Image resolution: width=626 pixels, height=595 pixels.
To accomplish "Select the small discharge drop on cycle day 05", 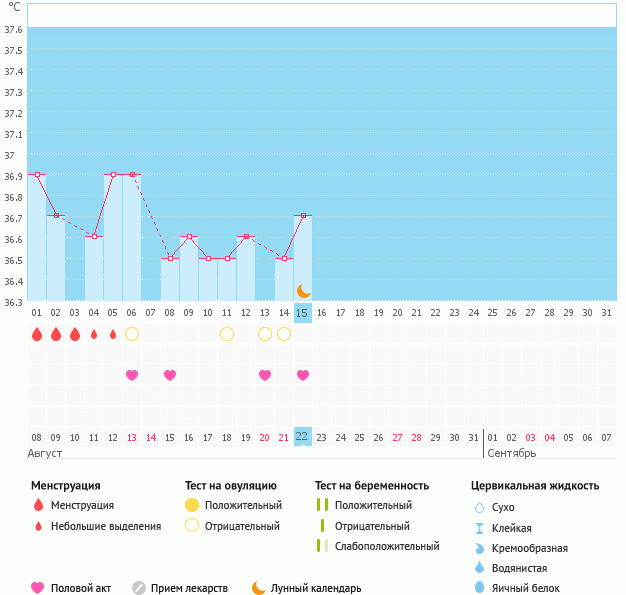I will 113,334.
